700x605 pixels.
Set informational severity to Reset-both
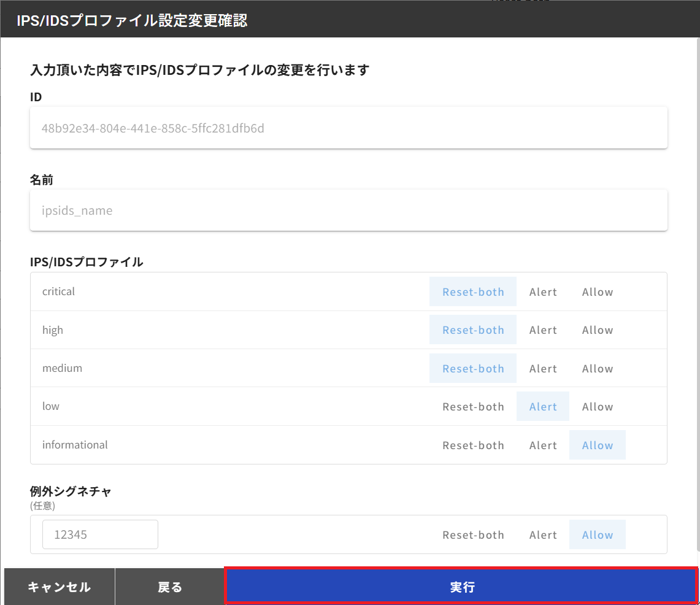coord(472,445)
